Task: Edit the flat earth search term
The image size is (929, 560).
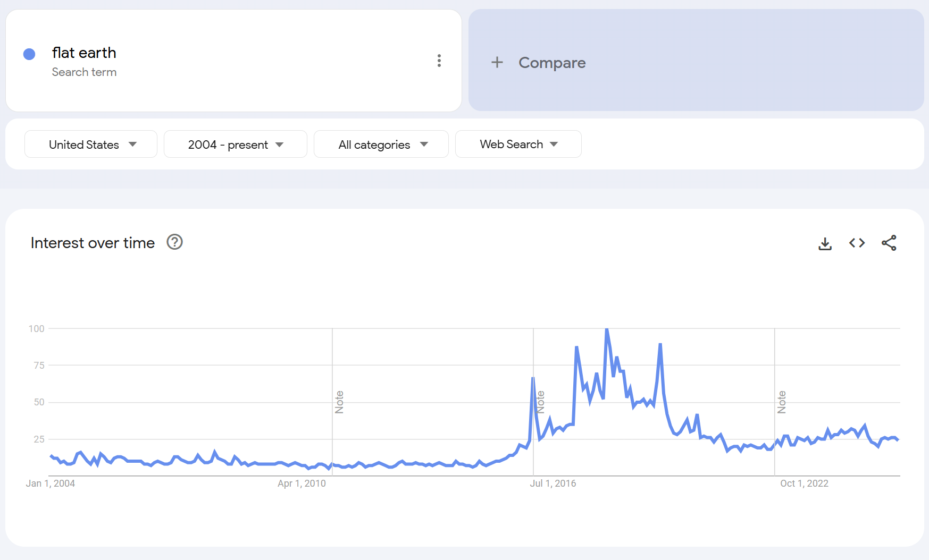Action: (84, 53)
